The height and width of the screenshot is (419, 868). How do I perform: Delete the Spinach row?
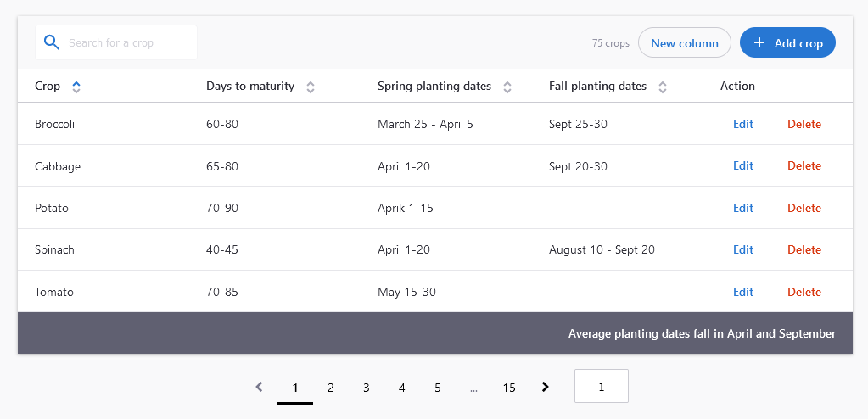pyautogui.click(x=804, y=249)
